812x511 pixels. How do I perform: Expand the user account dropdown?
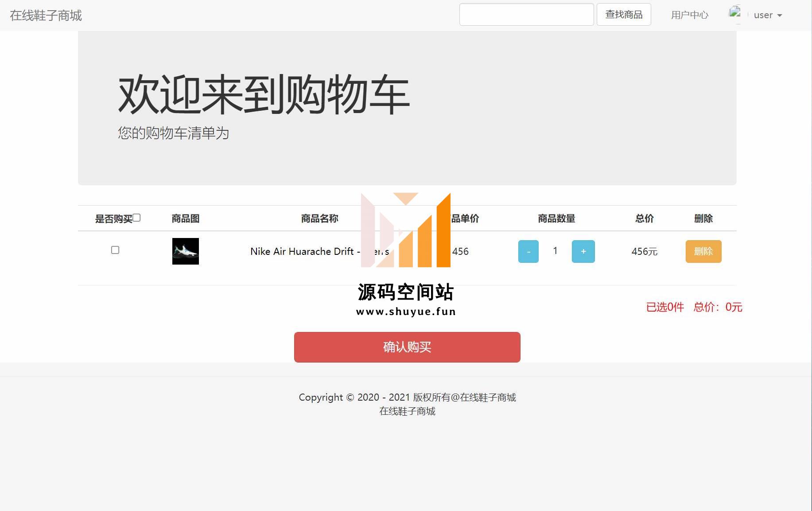pyautogui.click(x=768, y=15)
